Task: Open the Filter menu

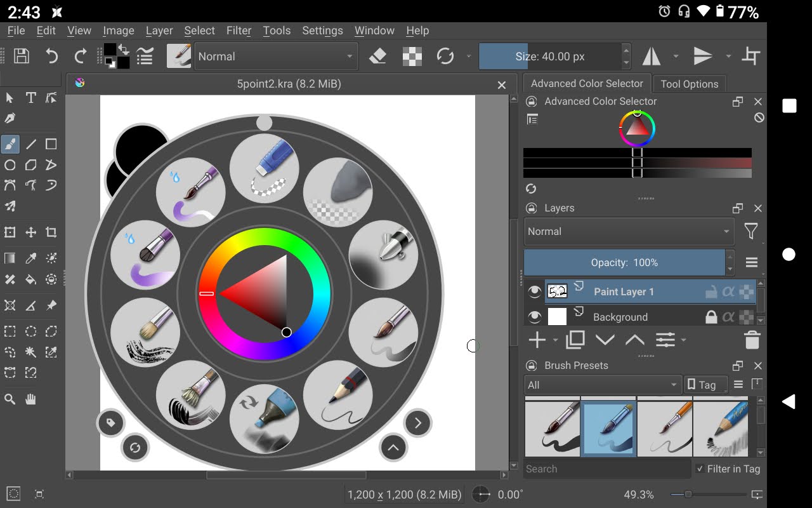Action: point(239,30)
